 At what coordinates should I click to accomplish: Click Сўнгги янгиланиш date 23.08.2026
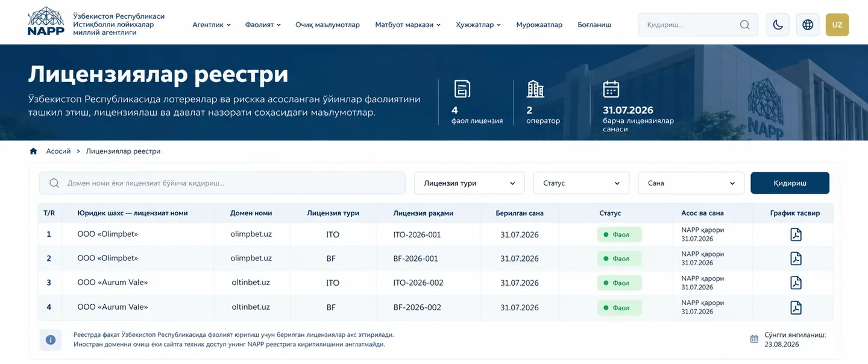782,345
